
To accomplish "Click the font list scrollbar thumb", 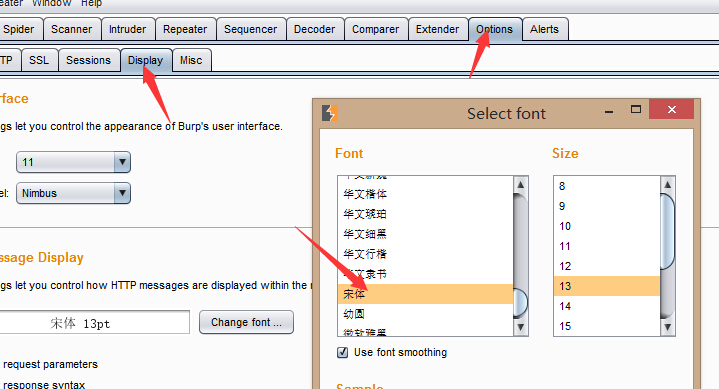I will tap(520, 303).
